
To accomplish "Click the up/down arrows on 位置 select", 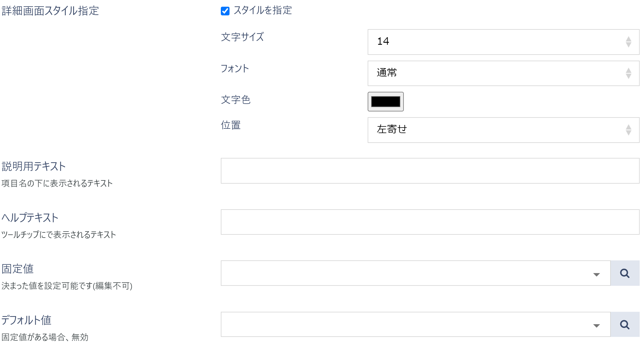I will [628, 130].
